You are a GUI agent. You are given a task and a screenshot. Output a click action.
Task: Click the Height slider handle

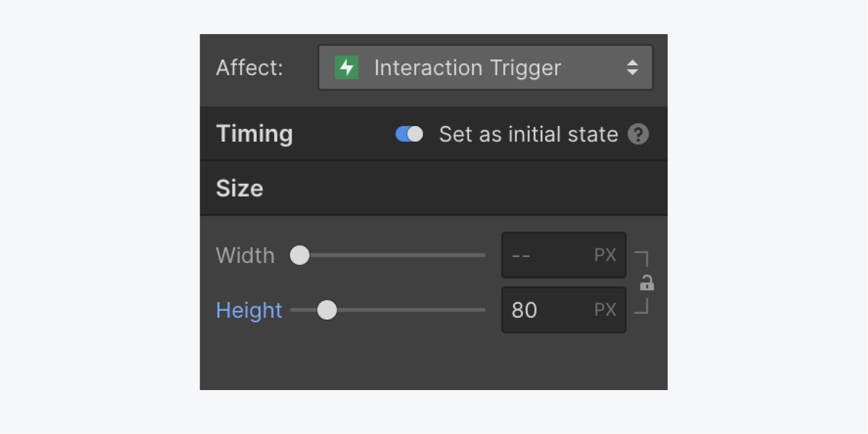327,310
